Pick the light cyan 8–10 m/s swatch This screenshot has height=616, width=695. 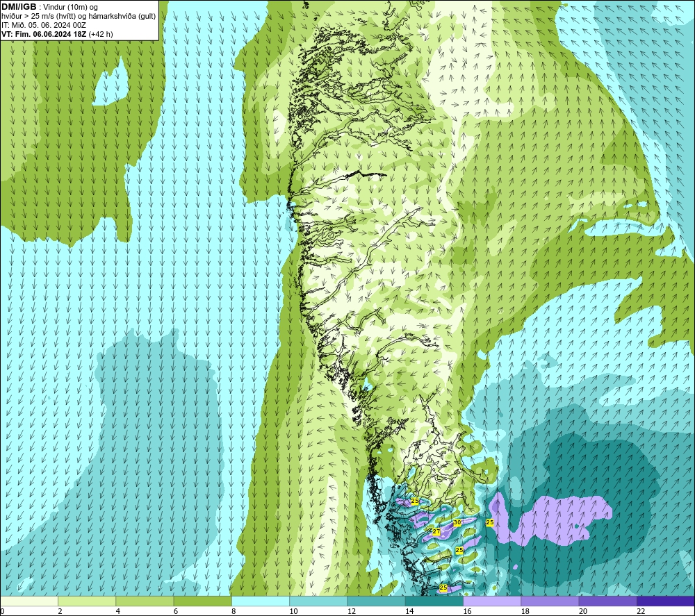click(261, 601)
